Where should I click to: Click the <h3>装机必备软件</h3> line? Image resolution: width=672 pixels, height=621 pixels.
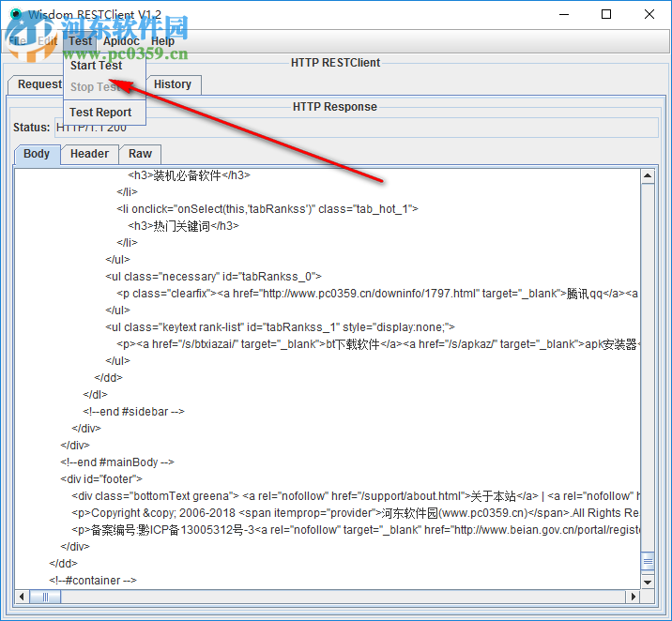coord(189,175)
